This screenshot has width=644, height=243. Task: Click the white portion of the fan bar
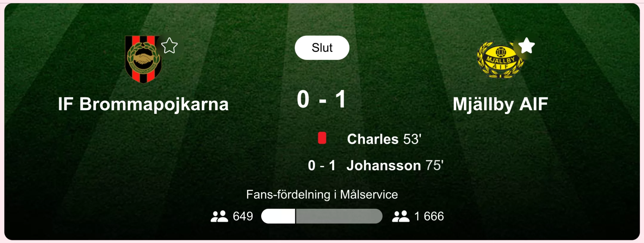[x=278, y=216]
